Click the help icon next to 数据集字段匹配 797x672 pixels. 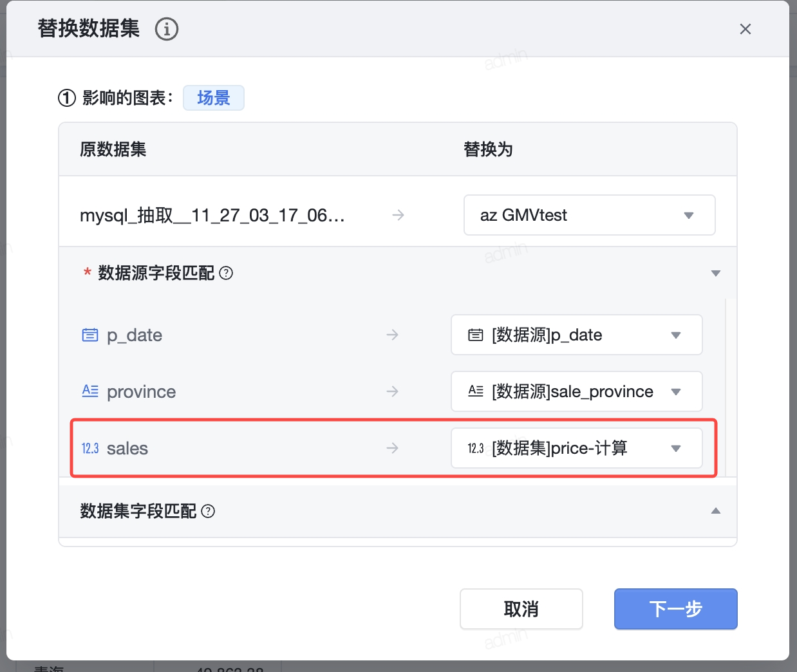[x=208, y=511]
